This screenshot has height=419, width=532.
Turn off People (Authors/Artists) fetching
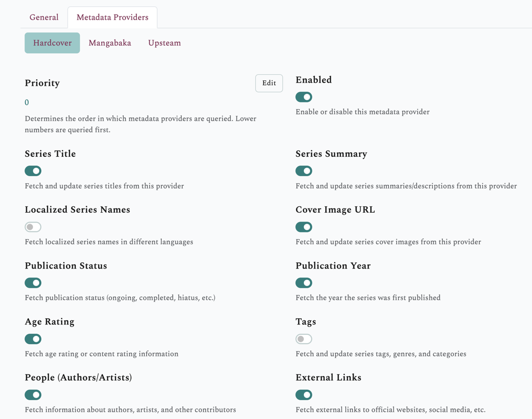click(33, 394)
